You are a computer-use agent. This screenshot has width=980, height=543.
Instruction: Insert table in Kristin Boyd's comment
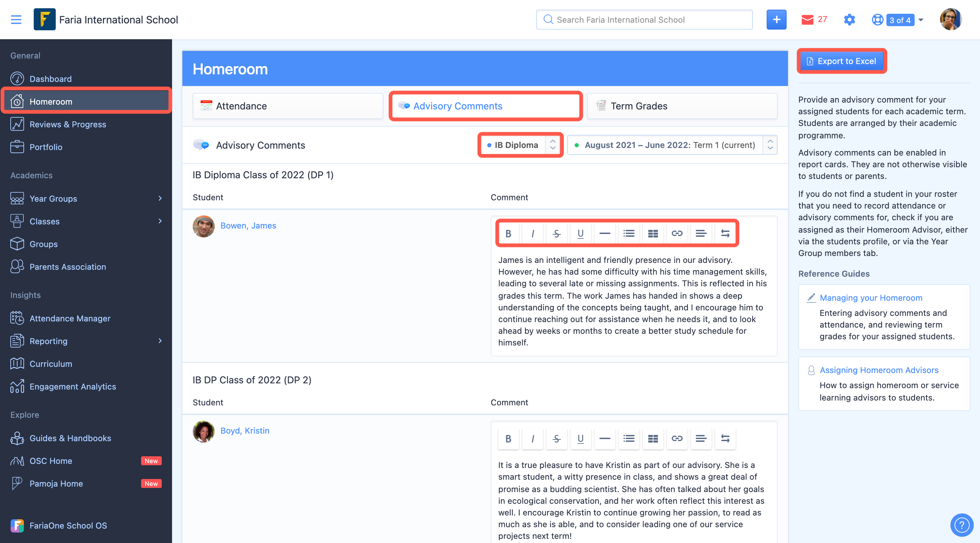[x=653, y=439]
